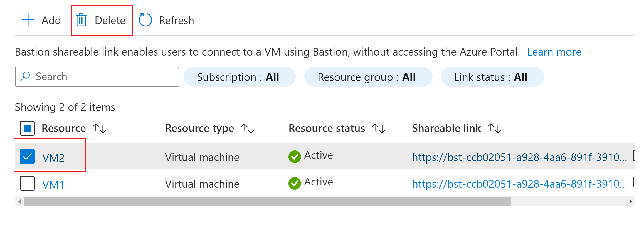Click the Refresh toolbar label
This screenshot has height=231, width=644.
point(177,21)
